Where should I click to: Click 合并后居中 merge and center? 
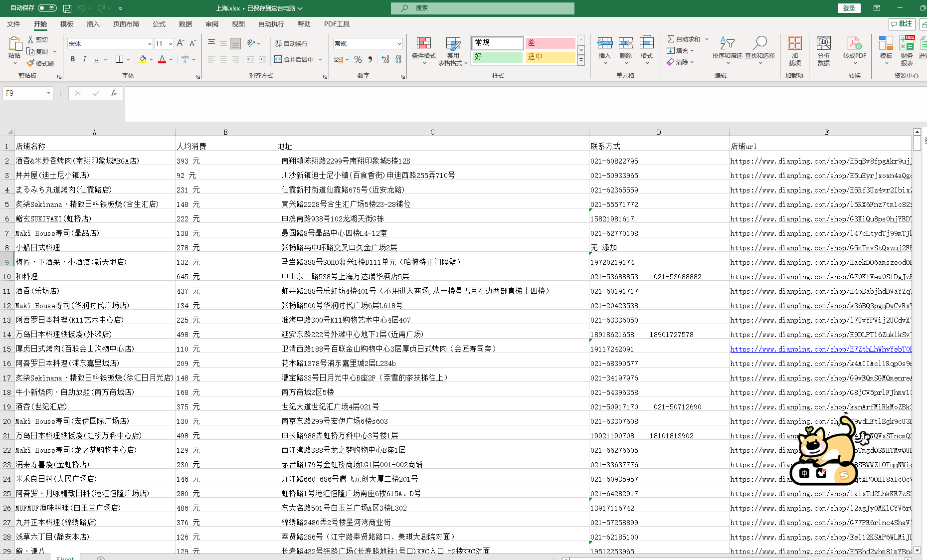[294, 59]
